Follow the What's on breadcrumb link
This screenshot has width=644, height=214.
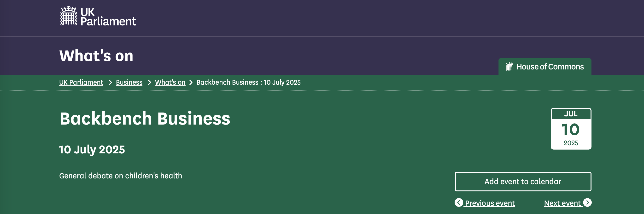[x=170, y=82]
